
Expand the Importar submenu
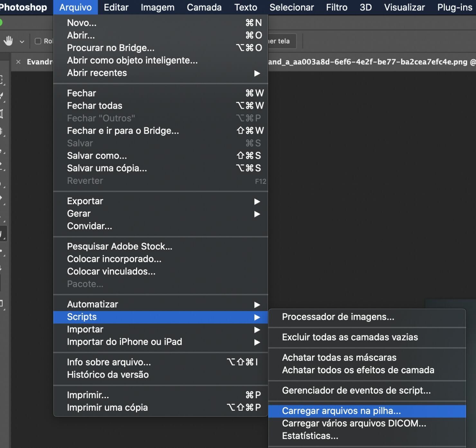pos(160,330)
